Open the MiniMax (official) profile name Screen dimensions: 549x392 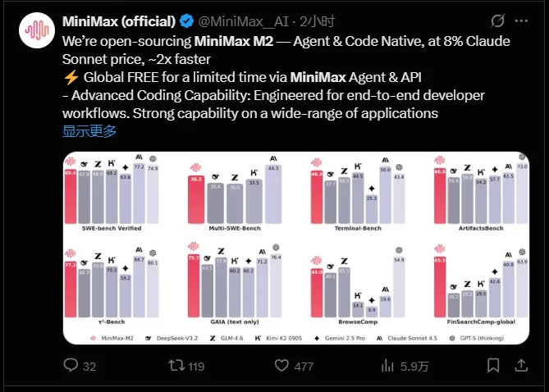pyautogui.click(x=118, y=19)
